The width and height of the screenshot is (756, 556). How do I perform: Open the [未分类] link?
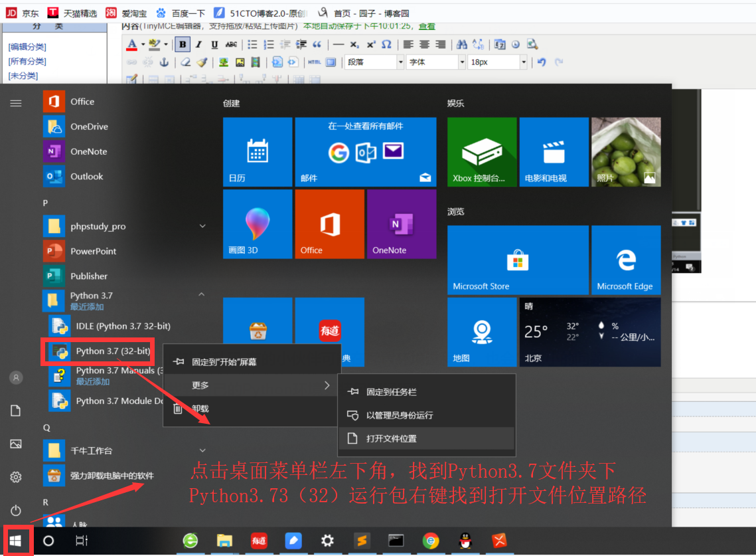(x=23, y=76)
